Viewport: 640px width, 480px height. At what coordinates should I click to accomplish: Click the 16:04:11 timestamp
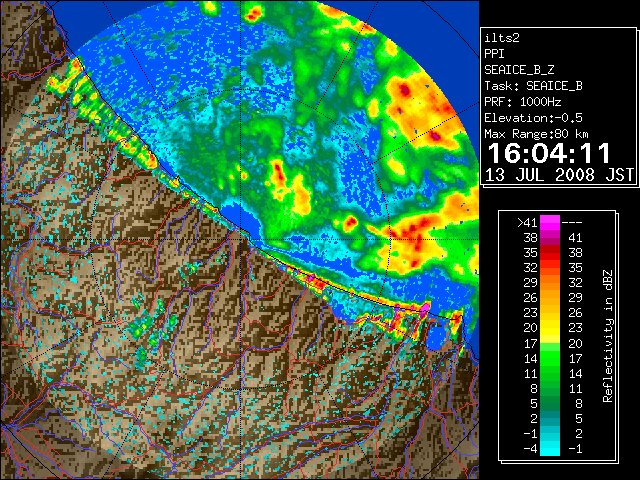click(x=549, y=153)
